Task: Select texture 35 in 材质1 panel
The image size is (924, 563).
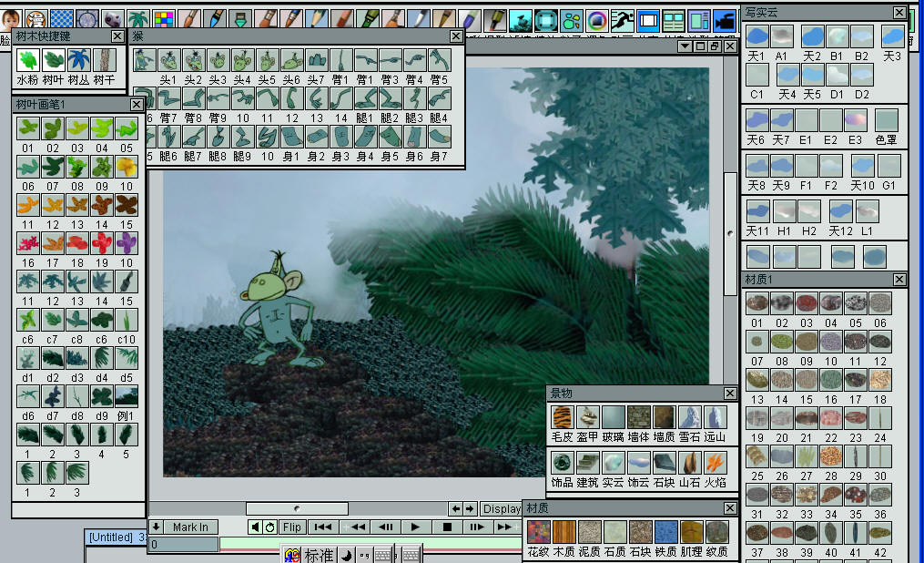Action: point(856,495)
